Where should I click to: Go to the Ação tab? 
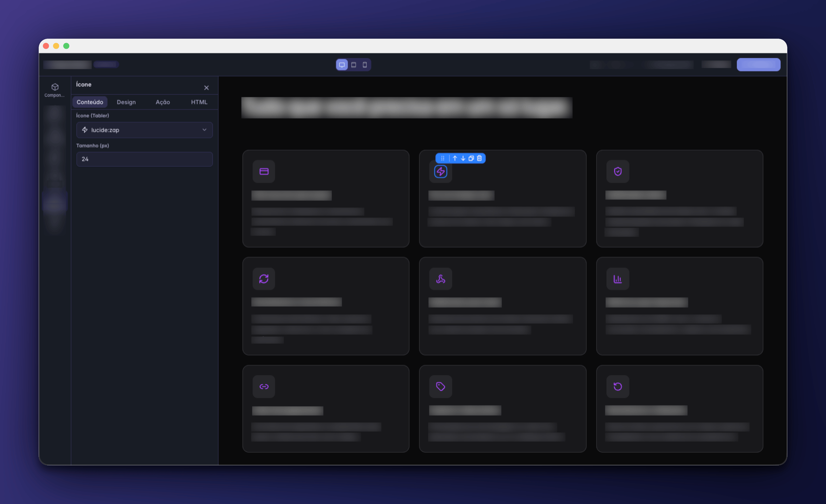pyautogui.click(x=163, y=102)
